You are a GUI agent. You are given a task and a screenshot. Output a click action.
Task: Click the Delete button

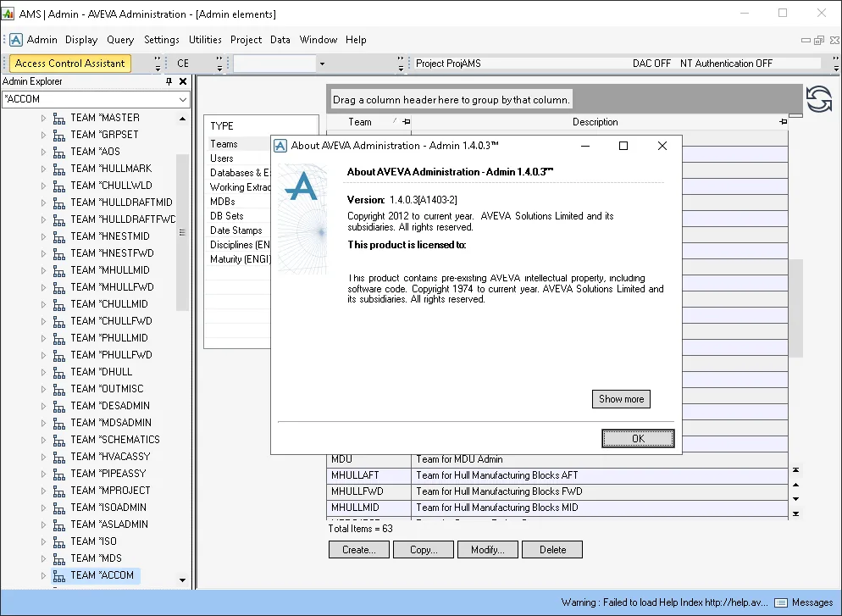pos(552,550)
